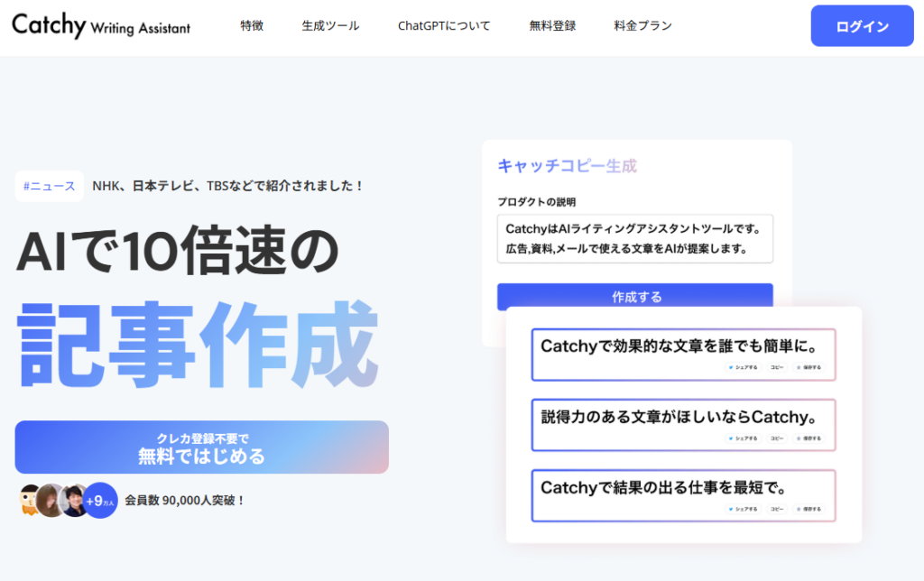Open the 特徴 menu item
This screenshot has width=924, height=581.
[x=252, y=26]
